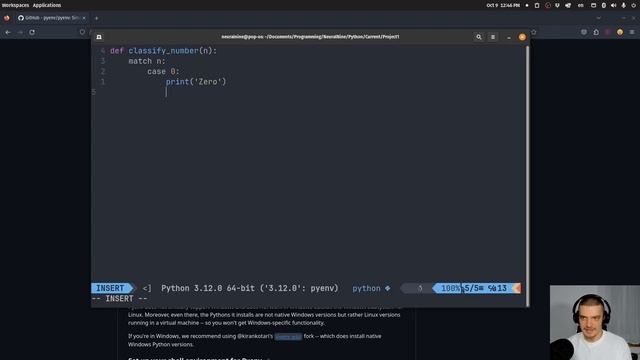Open Firefox extensions puzzle icon

(596, 32)
